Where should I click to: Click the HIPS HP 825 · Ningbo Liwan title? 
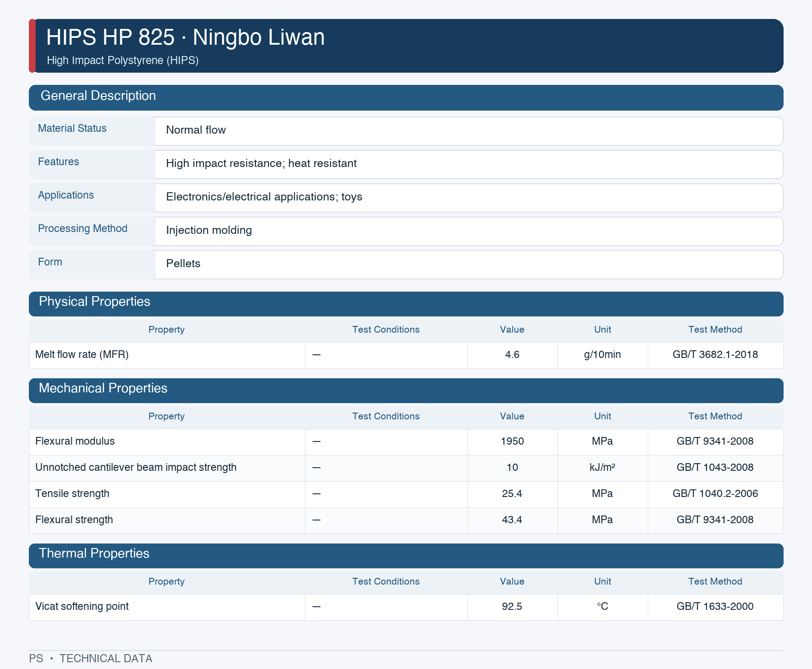pos(185,37)
